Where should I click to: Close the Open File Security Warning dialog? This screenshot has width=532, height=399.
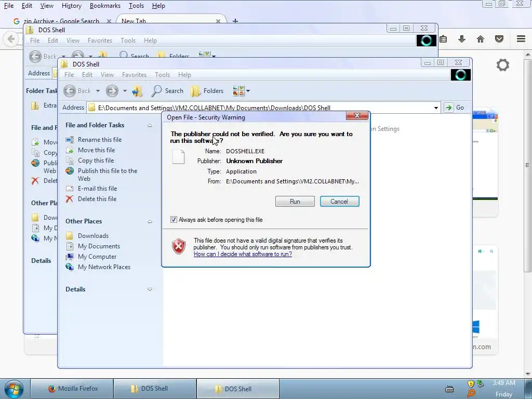click(357, 116)
